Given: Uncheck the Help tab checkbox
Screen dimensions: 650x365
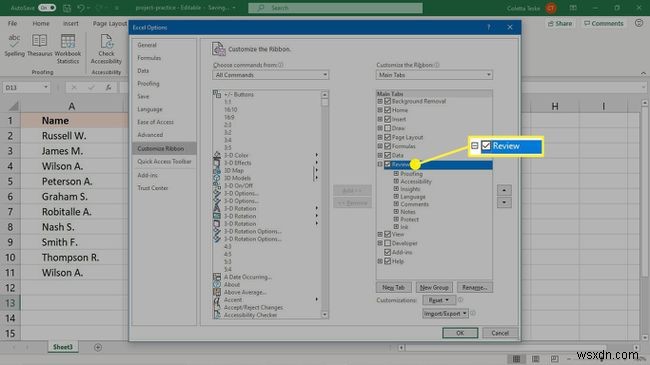Looking at the screenshot, I should [x=388, y=261].
